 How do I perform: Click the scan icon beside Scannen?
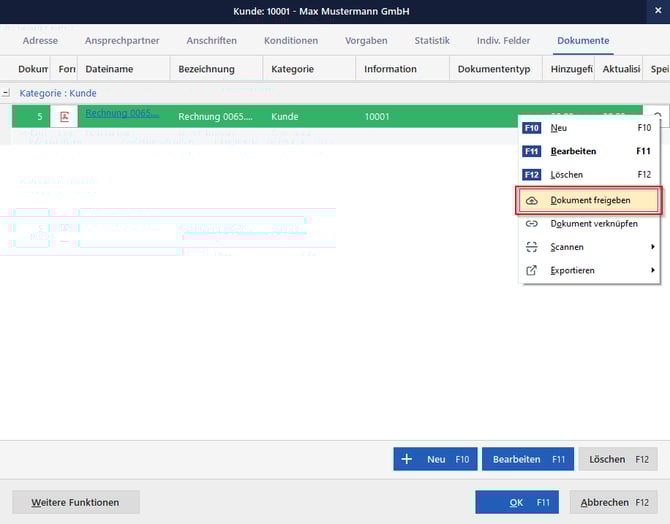click(x=532, y=247)
